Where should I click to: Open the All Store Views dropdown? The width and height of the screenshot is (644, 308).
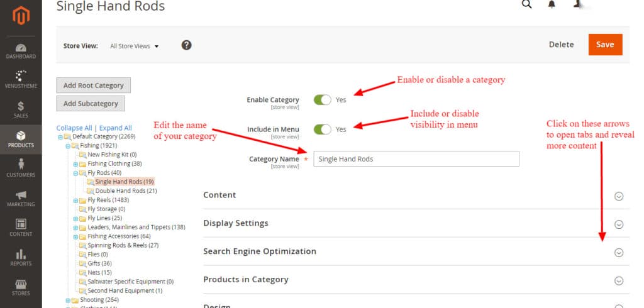[x=135, y=47]
